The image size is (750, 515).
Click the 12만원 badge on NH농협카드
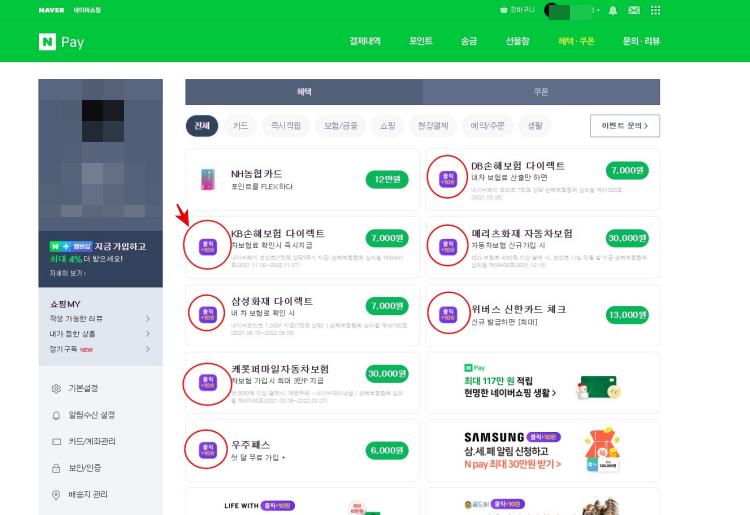coord(387,179)
